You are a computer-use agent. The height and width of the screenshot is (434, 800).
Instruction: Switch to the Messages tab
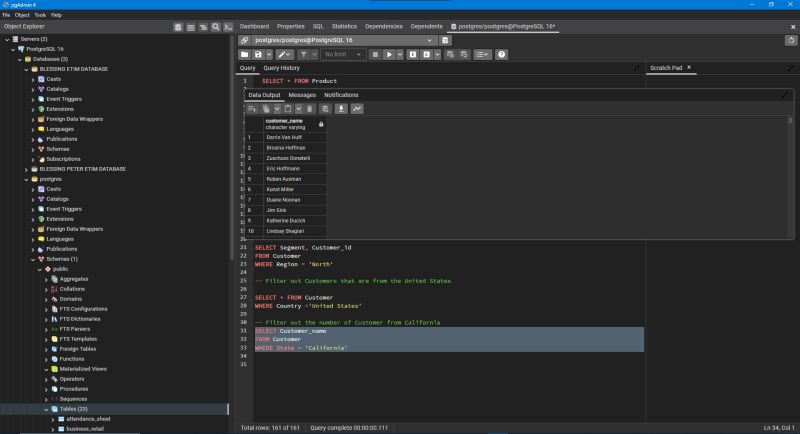click(302, 95)
